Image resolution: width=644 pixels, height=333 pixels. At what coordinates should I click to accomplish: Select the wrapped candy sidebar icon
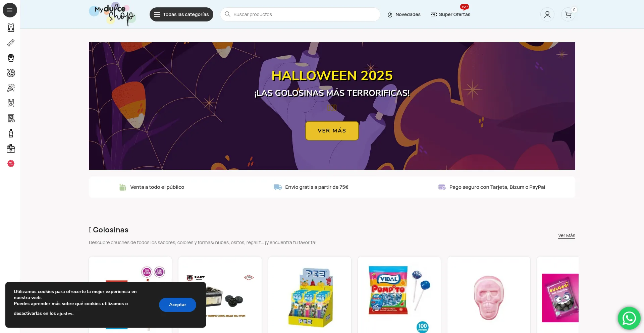[x=11, y=43]
